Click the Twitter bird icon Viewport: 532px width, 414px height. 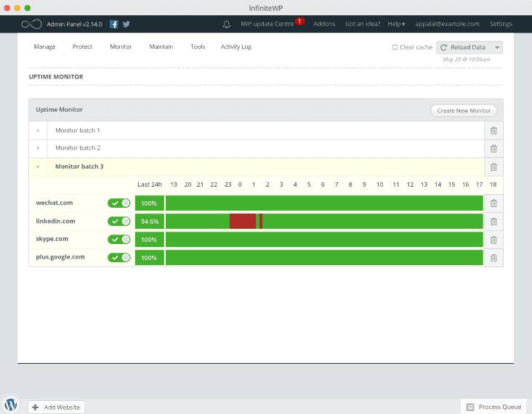[x=126, y=24]
